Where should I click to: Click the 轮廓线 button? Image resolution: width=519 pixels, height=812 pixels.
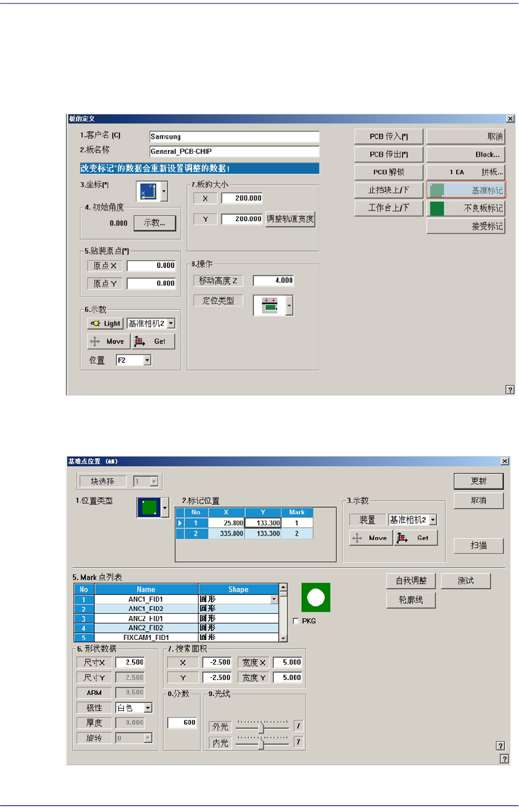pos(411,600)
